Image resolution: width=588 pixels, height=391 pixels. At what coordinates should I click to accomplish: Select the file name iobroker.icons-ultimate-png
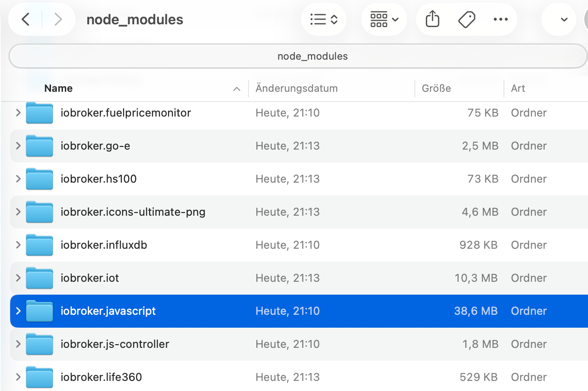pyautogui.click(x=133, y=212)
